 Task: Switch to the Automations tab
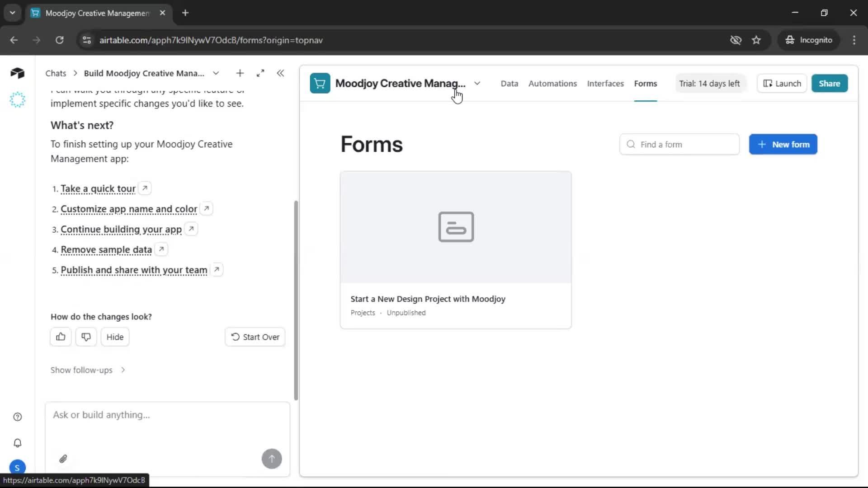pos(552,83)
